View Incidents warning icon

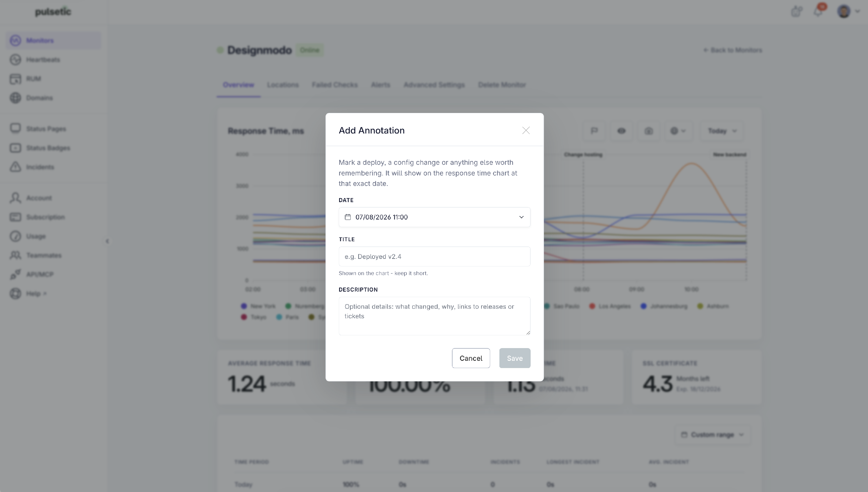pyautogui.click(x=15, y=167)
